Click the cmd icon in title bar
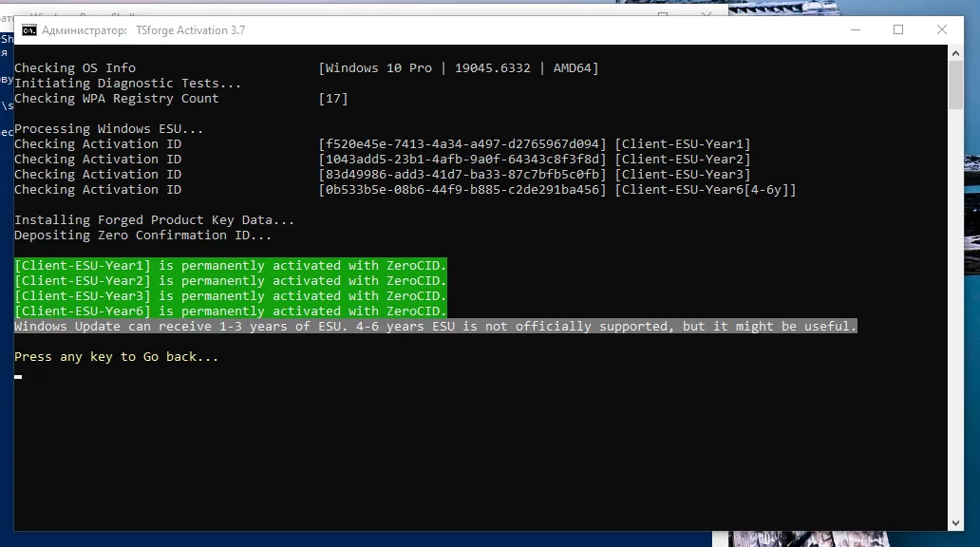 coord(28,30)
